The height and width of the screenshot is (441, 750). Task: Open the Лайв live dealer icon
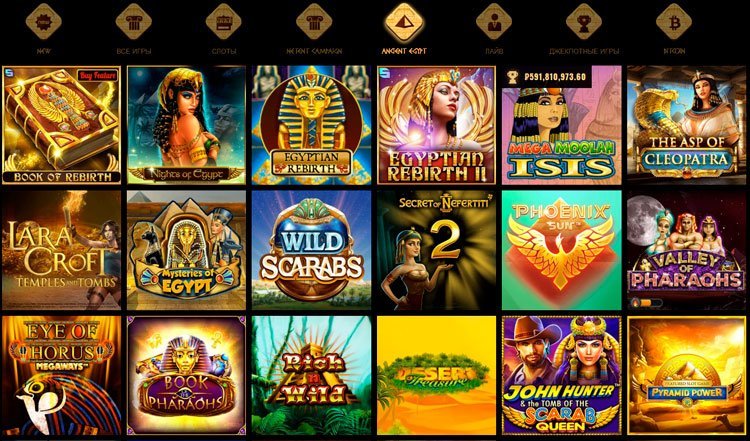click(x=494, y=22)
